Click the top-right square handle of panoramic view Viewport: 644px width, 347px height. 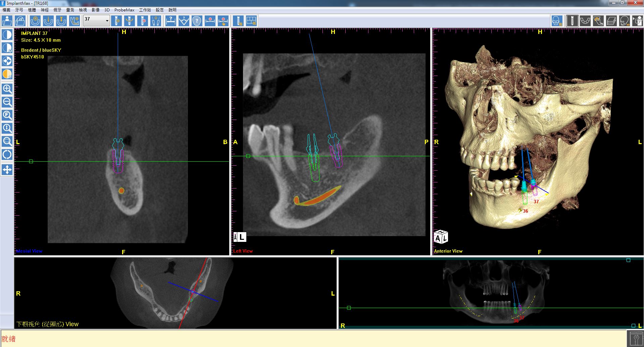[629, 260]
